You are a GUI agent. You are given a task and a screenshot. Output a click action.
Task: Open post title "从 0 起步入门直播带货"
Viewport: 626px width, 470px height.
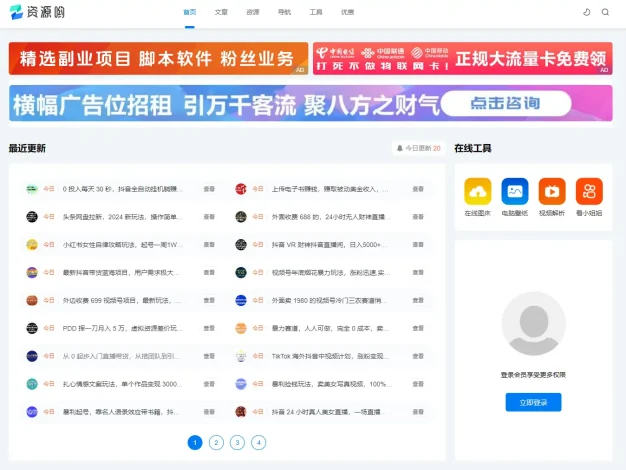click(121, 356)
